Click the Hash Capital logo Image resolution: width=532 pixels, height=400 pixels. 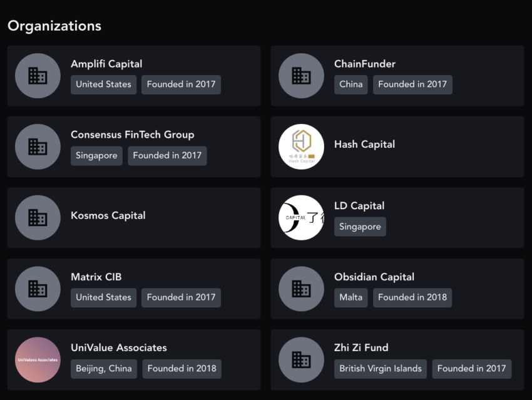tap(301, 146)
